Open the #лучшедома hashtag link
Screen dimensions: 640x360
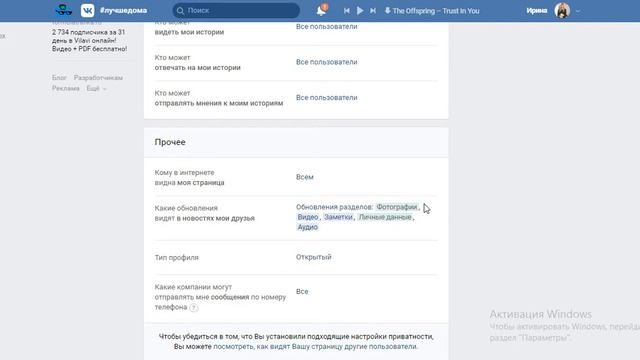123,11
